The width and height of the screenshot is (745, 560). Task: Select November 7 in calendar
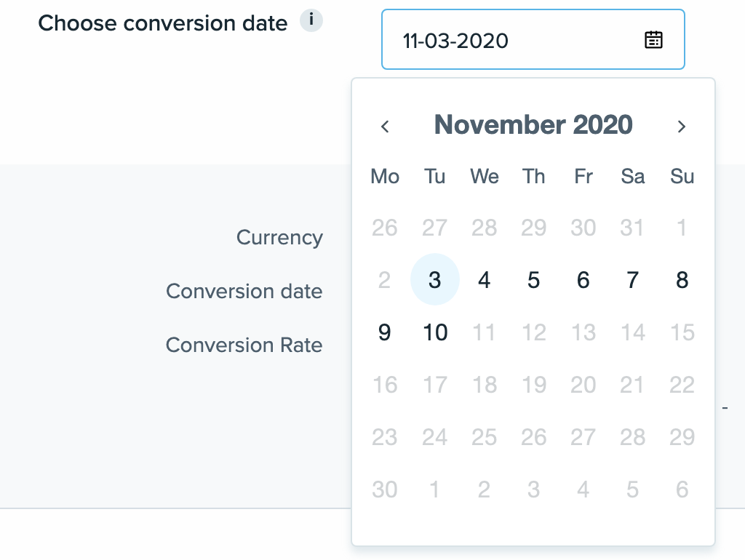click(x=633, y=280)
